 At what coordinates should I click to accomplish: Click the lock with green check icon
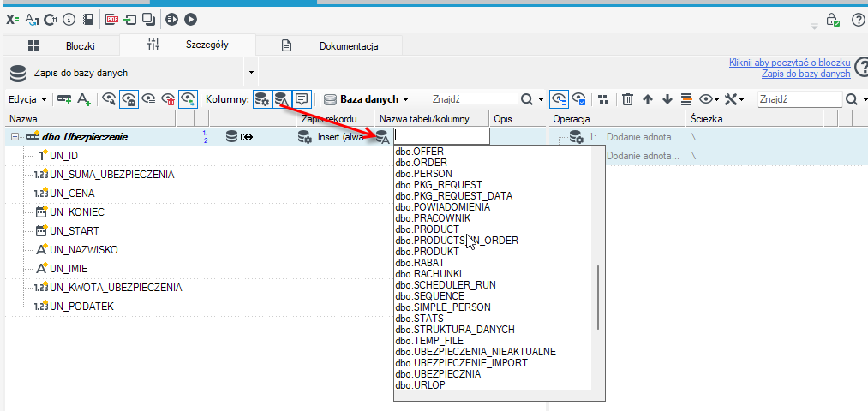pos(833,21)
